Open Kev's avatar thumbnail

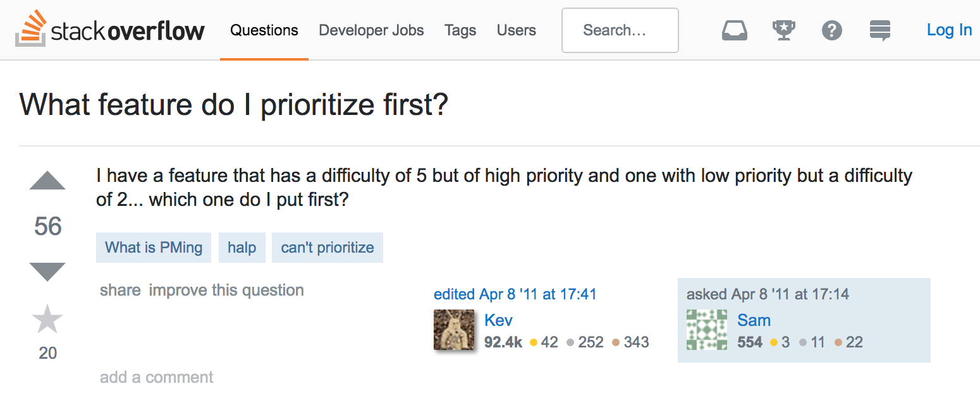(x=454, y=330)
